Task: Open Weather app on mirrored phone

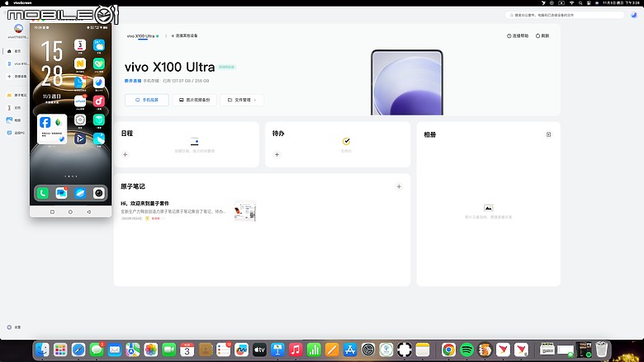Action: coord(98,45)
